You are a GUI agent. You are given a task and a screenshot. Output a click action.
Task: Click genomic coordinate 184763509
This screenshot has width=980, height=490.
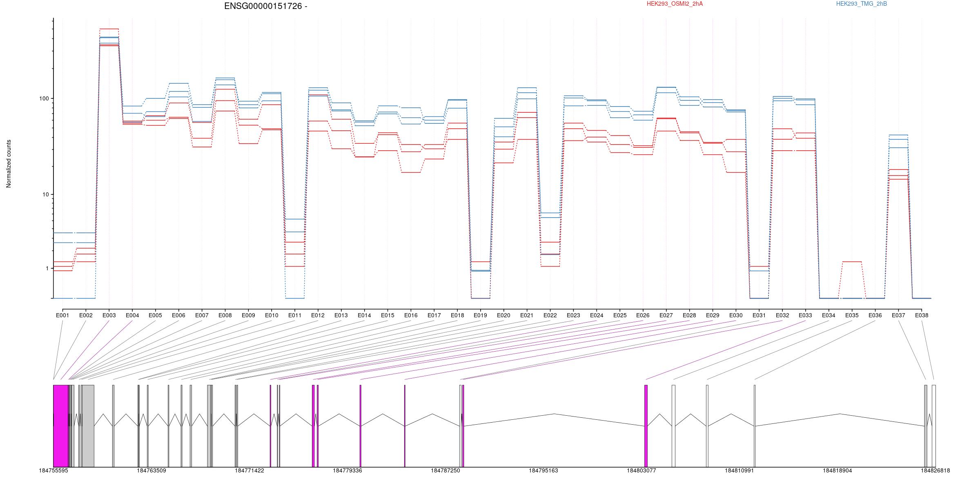(151, 470)
